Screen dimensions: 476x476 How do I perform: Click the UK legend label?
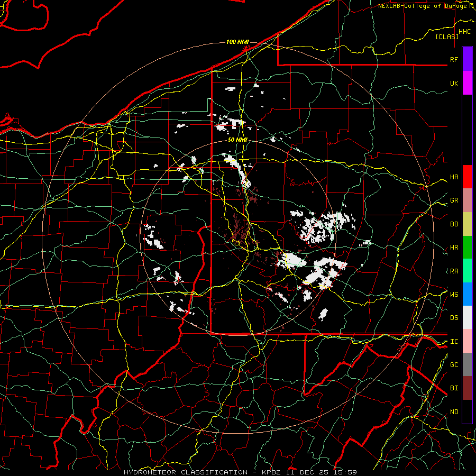click(x=454, y=83)
